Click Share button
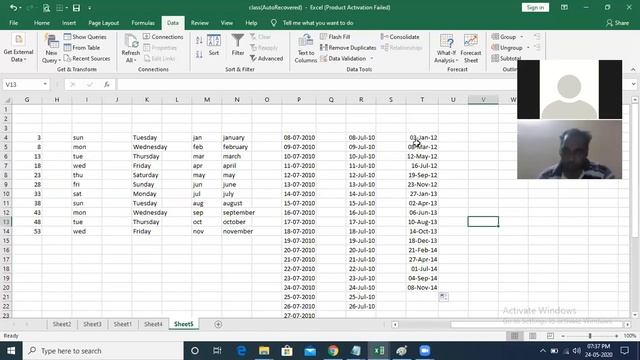Image resolution: width=640 pixels, height=360 pixels. click(x=618, y=23)
